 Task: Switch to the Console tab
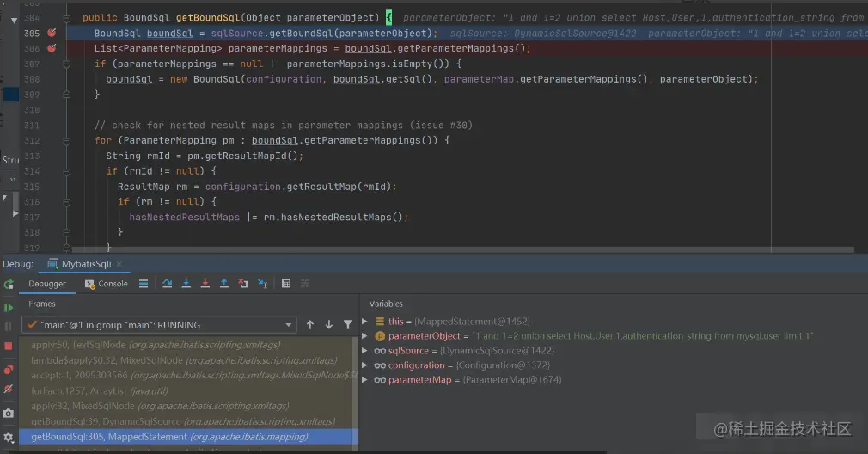tap(107, 284)
